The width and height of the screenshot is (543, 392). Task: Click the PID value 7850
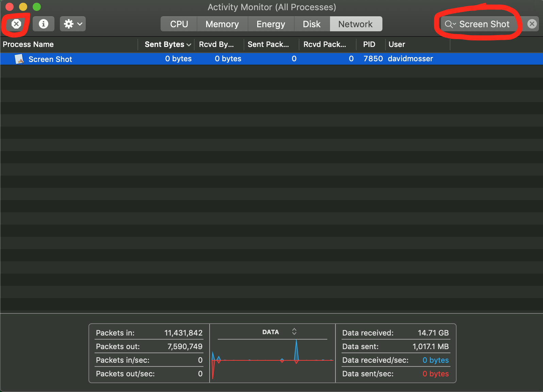pos(373,59)
